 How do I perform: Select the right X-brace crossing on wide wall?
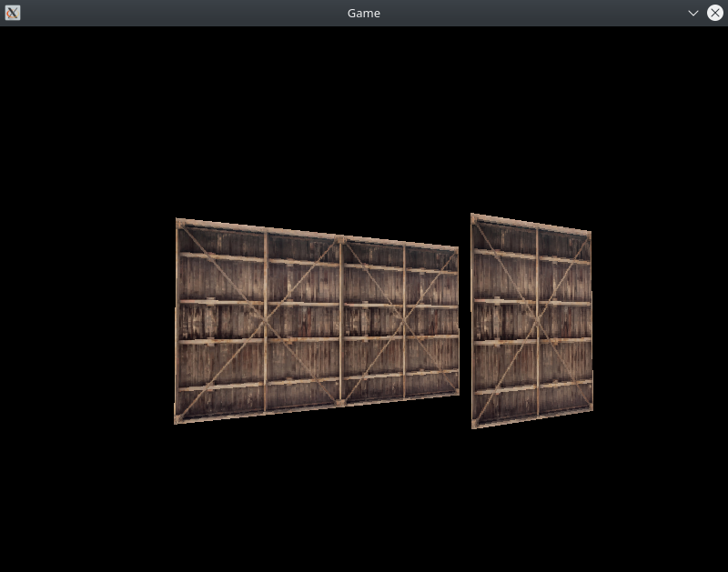click(x=405, y=320)
